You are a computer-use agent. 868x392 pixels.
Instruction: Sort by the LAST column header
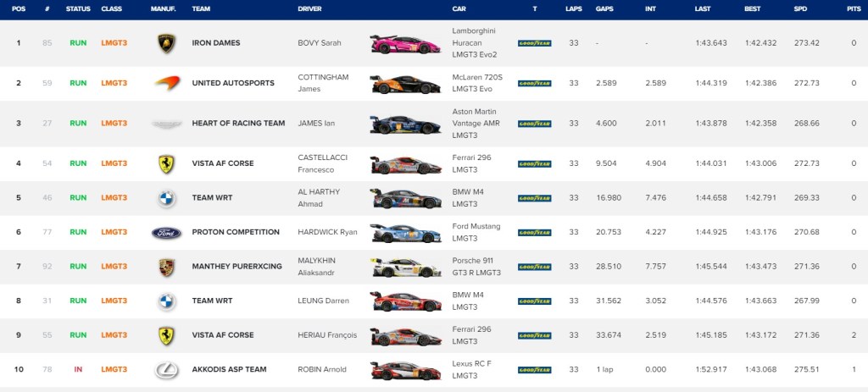click(x=703, y=8)
